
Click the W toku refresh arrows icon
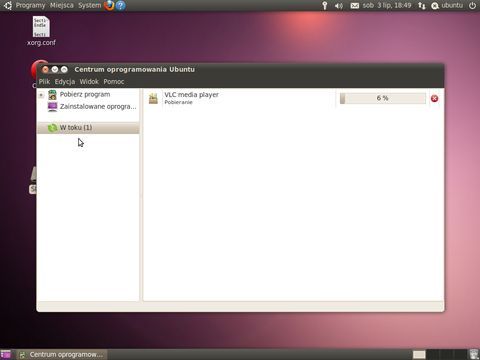point(52,128)
